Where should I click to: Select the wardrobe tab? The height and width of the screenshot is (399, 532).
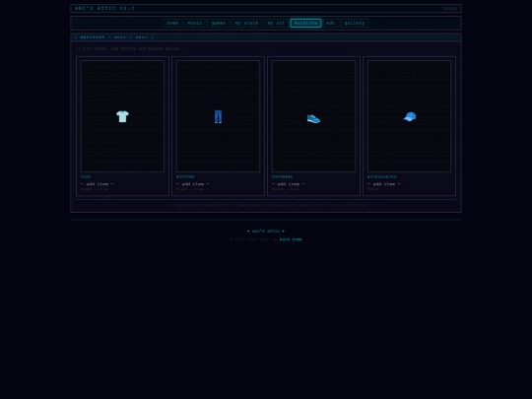pos(305,23)
